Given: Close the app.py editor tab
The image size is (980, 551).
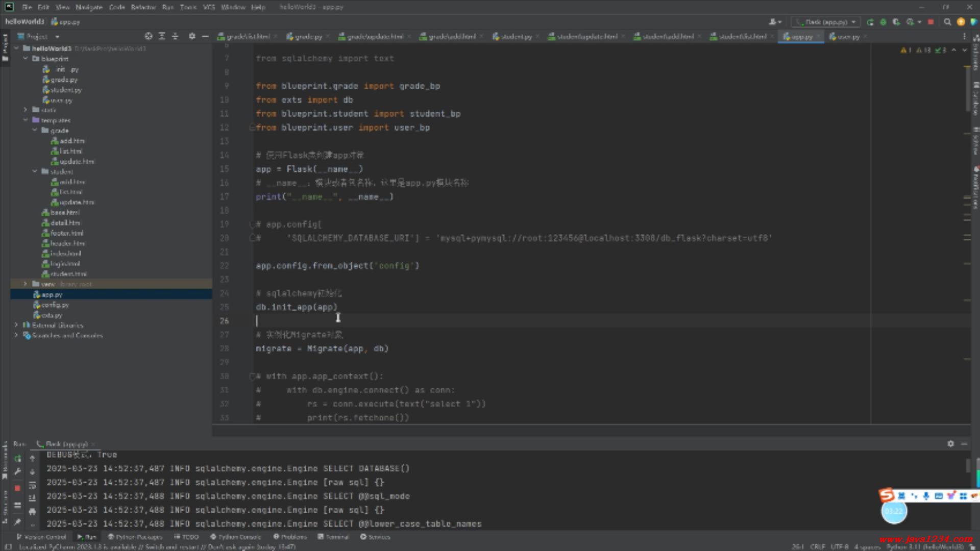Looking at the screenshot, I should (x=818, y=36).
